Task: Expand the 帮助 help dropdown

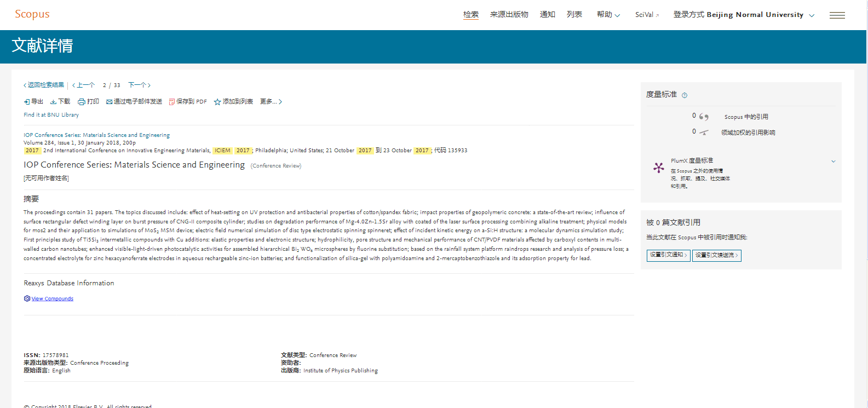Action: pos(608,15)
